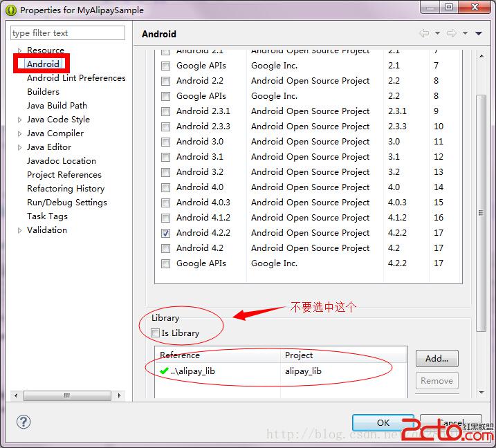Viewport: 496px width, 448px height.
Task: Expand the Resource tree node
Action: (x=19, y=50)
